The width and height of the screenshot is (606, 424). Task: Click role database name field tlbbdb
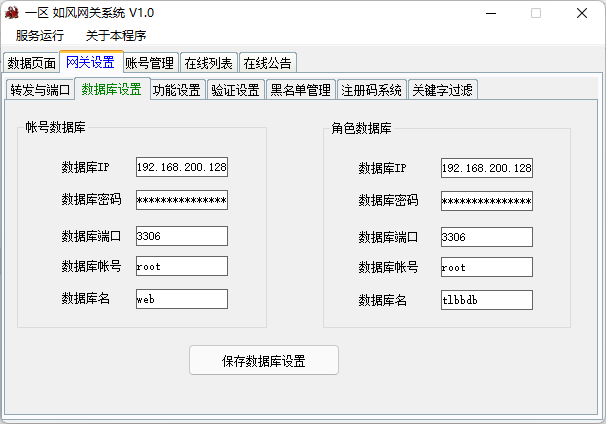click(486, 300)
